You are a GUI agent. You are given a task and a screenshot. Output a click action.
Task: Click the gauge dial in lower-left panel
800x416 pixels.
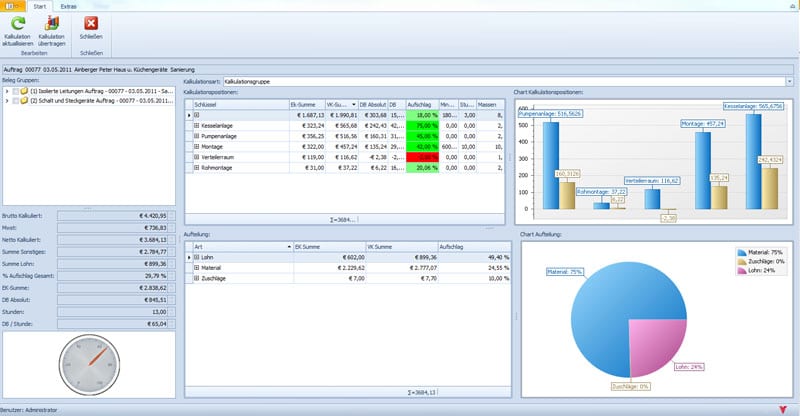pos(89,364)
